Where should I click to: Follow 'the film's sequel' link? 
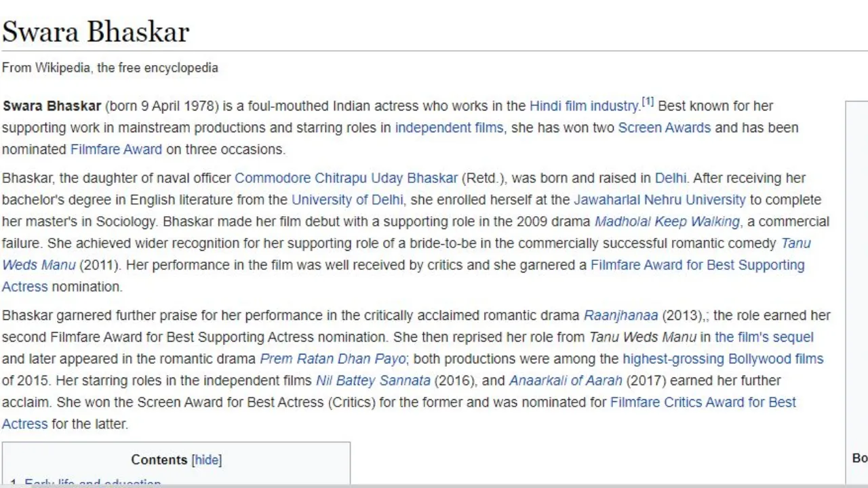pos(764,337)
